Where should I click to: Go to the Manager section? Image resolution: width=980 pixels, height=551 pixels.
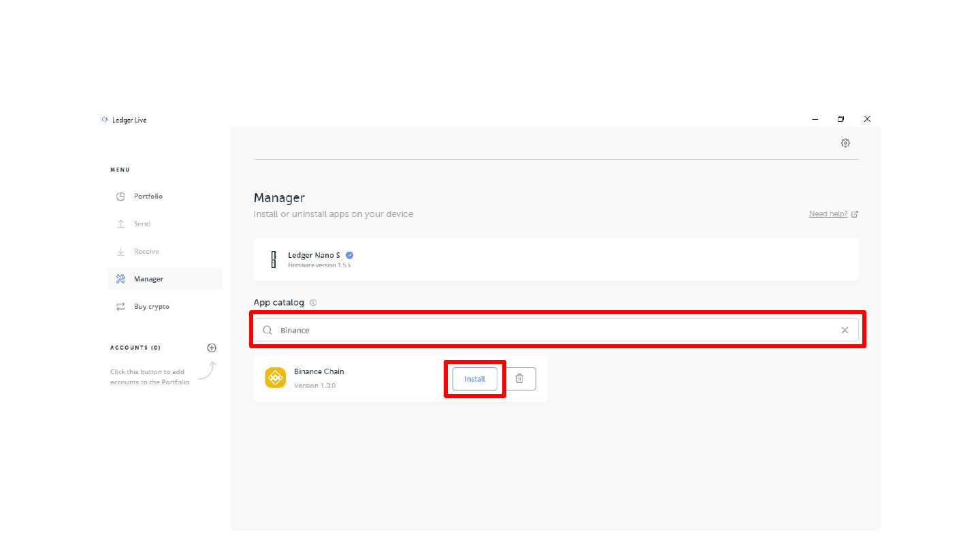tap(165, 279)
